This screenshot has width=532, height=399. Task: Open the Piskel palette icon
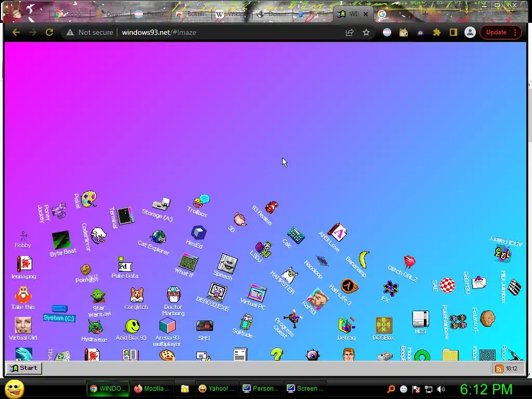89,199
